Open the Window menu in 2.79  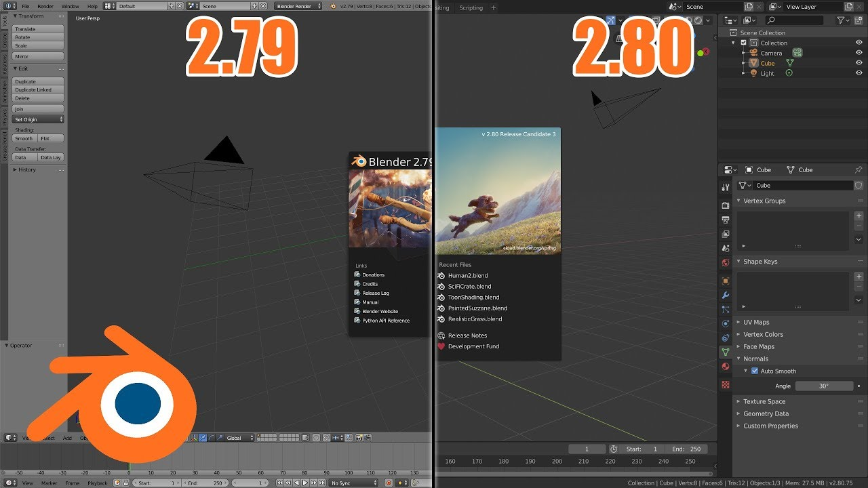(x=71, y=6)
